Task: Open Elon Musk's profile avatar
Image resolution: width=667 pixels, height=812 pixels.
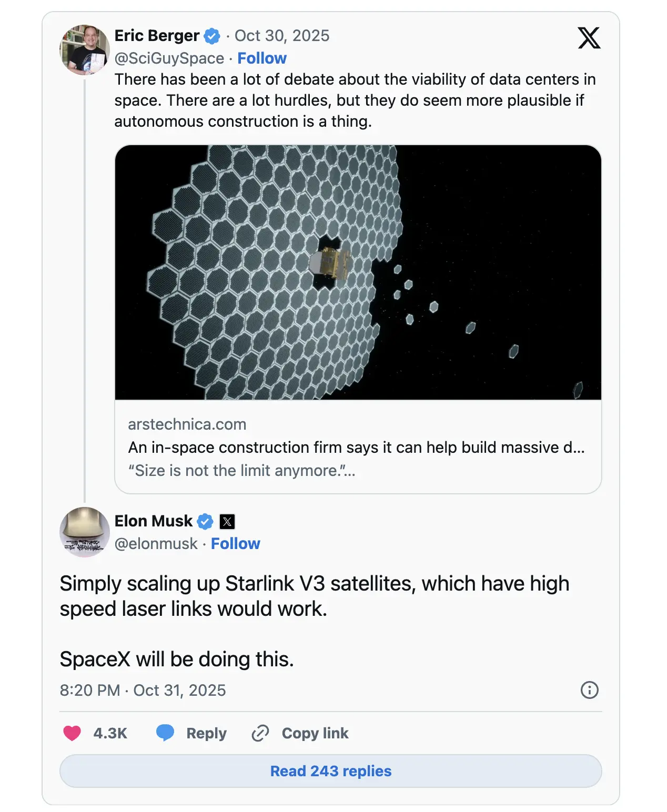Action: coord(85,532)
